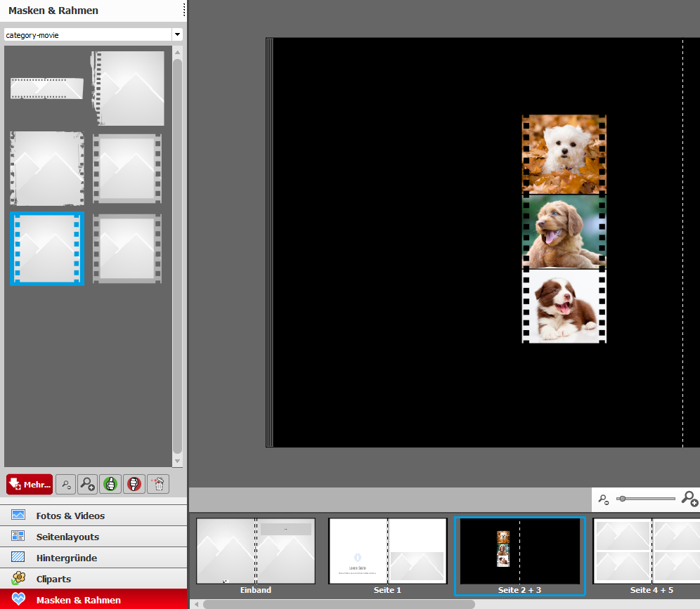The width and height of the screenshot is (700, 609).
Task: Select the Einband page thumbnail
Action: coord(256,551)
